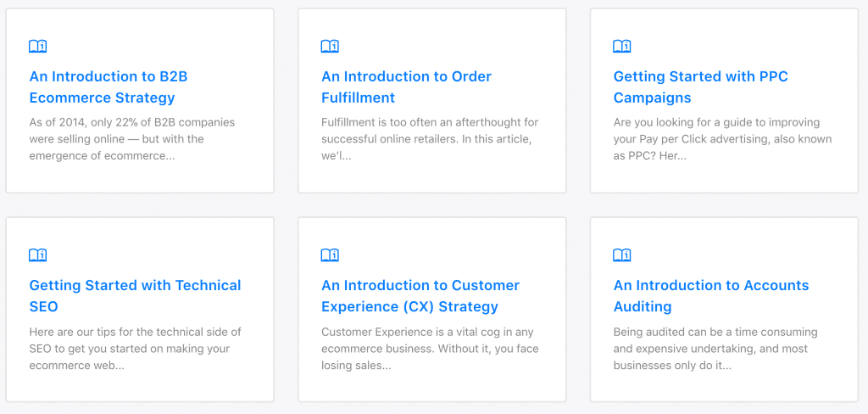
Task: Click the excerpt "Fulfillment is too often an afterthought"
Action: tap(429, 139)
